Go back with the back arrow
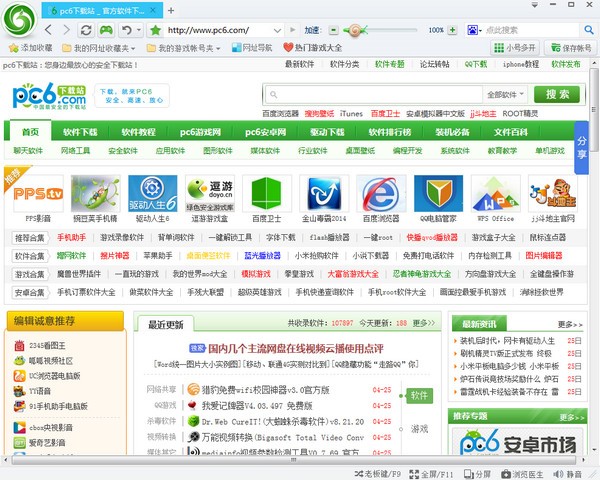This screenshot has height=480, width=600. [x=48, y=30]
